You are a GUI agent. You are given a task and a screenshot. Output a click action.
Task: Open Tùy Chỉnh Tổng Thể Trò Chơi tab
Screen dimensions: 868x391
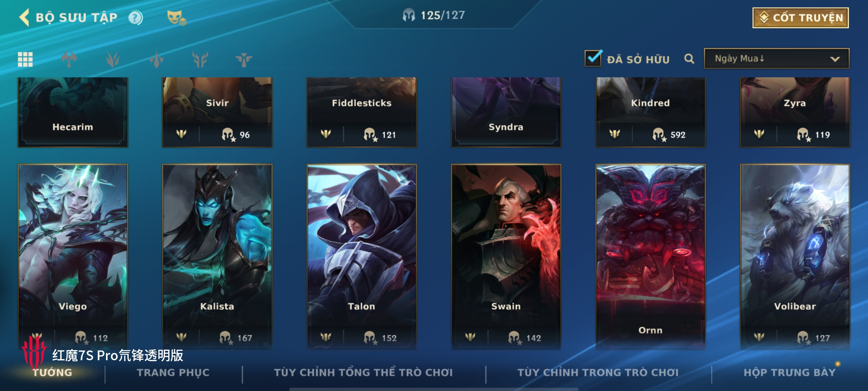click(363, 373)
